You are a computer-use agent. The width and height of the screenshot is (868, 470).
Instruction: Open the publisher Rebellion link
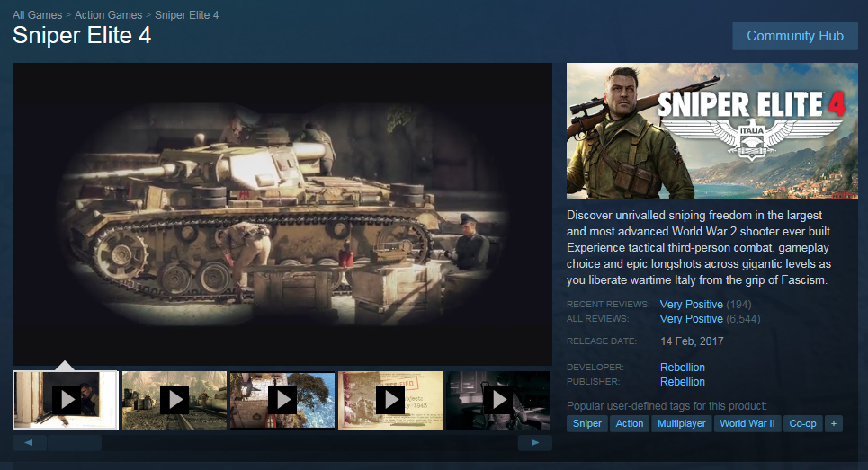click(683, 382)
